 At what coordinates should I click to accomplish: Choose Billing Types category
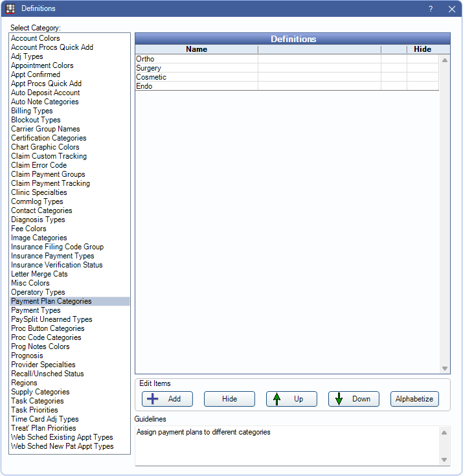[32, 111]
